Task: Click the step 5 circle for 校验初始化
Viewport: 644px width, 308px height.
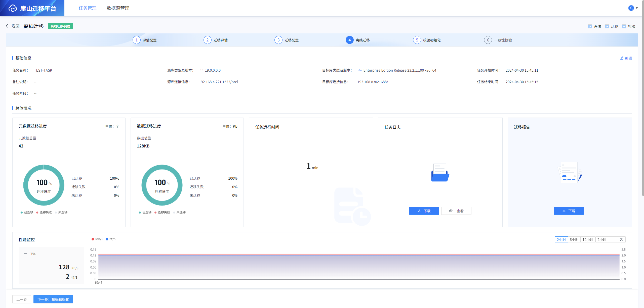Action: (417, 40)
